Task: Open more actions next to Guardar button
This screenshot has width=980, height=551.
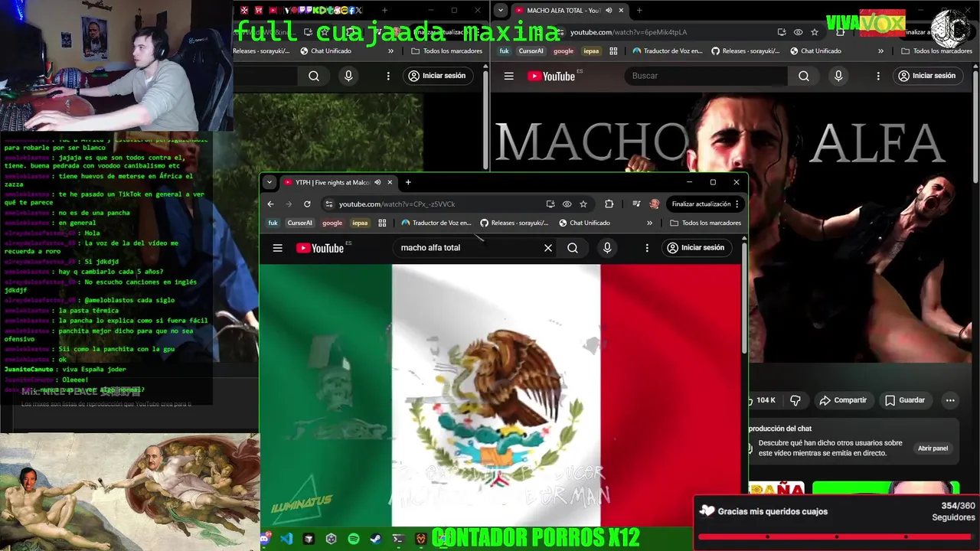Action: point(950,400)
